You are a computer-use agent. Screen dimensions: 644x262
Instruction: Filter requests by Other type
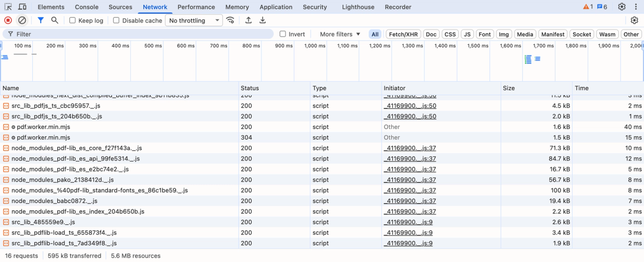631,34
